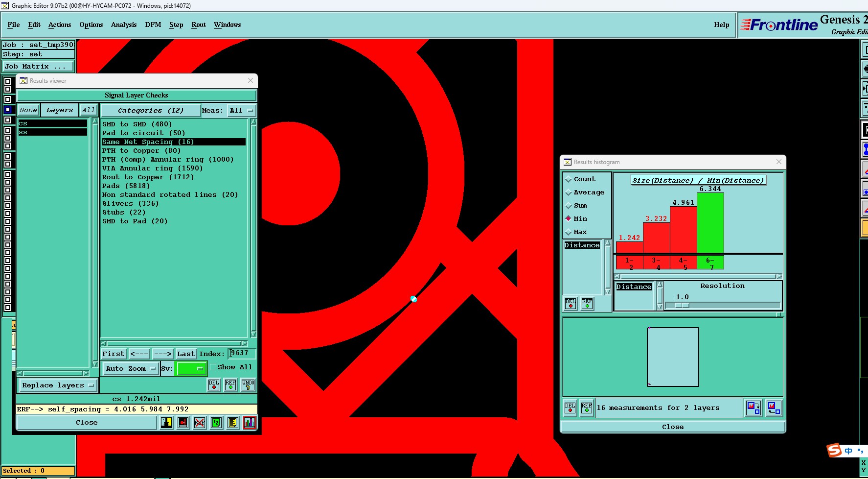Click the red 1-2 range label under the histogram
Image resolution: width=868 pixels, height=479 pixels.
pyautogui.click(x=629, y=263)
